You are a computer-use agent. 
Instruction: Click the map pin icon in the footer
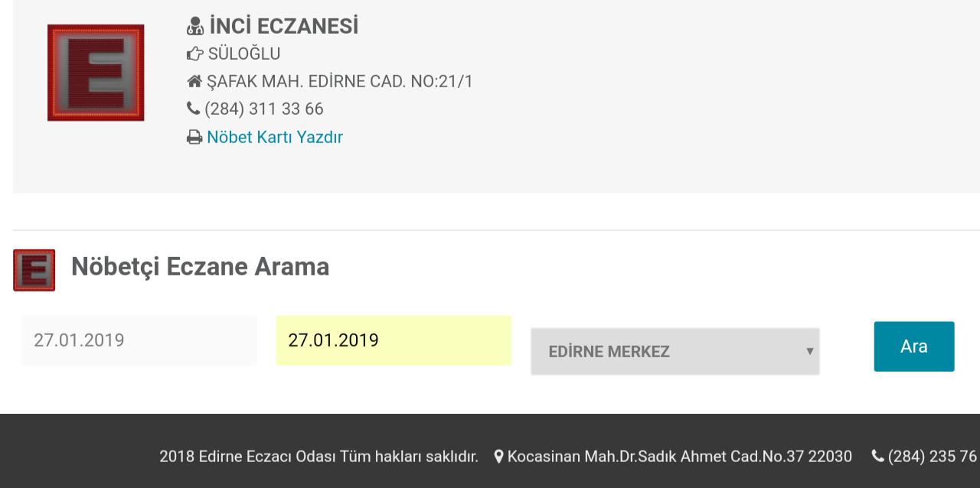pos(498,457)
